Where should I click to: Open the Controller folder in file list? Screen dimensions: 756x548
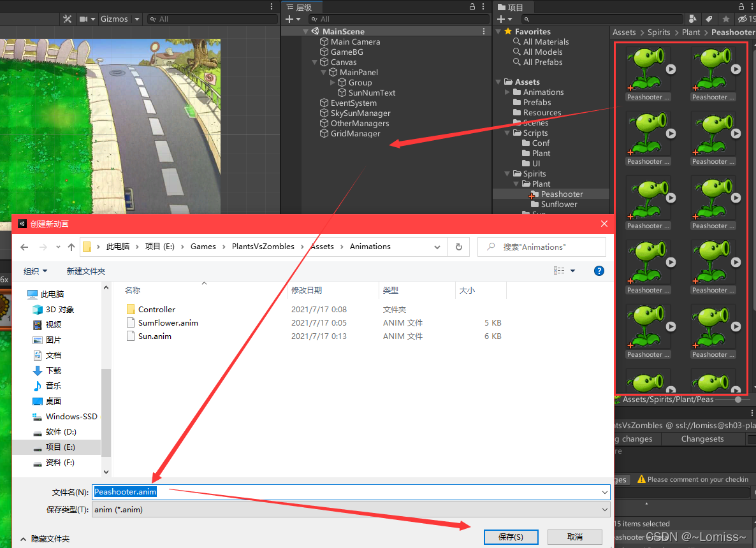pos(156,310)
